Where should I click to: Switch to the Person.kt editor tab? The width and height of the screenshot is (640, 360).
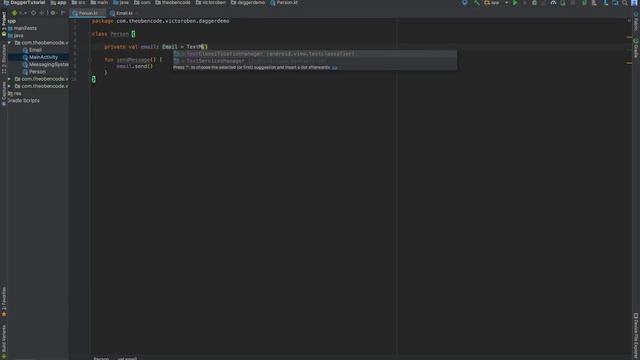point(87,13)
